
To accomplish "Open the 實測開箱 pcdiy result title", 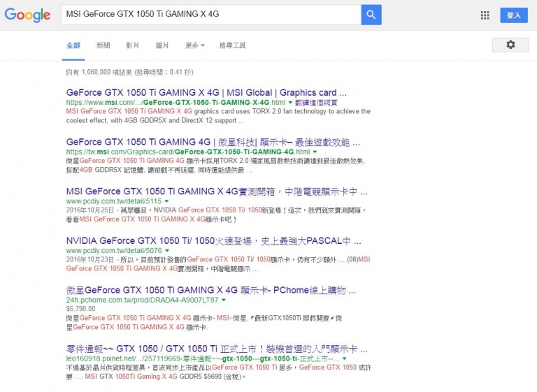I will [217, 191].
